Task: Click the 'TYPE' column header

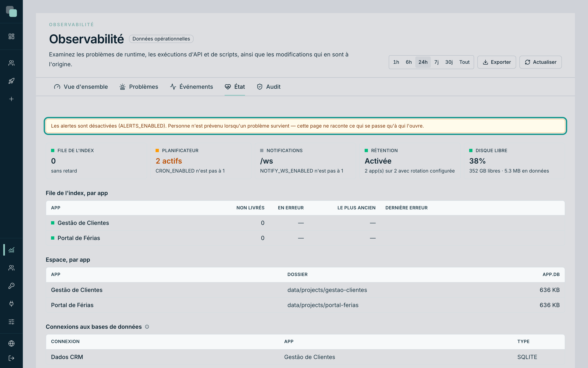Action: pyautogui.click(x=523, y=341)
